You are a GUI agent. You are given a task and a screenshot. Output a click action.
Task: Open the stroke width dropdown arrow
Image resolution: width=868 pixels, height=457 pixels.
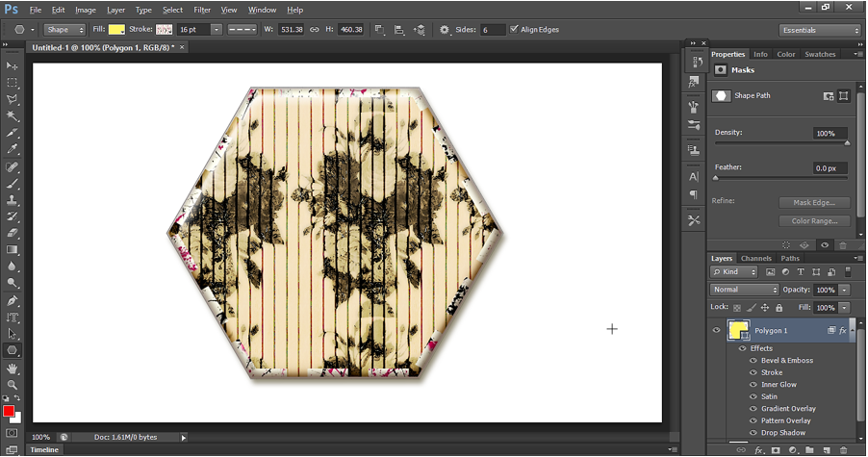click(x=217, y=30)
